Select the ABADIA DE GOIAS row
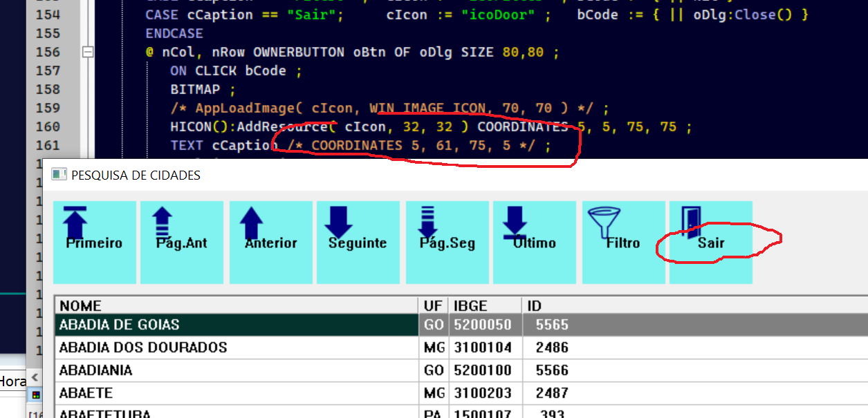The height and width of the screenshot is (418, 868). [x=235, y=325]
